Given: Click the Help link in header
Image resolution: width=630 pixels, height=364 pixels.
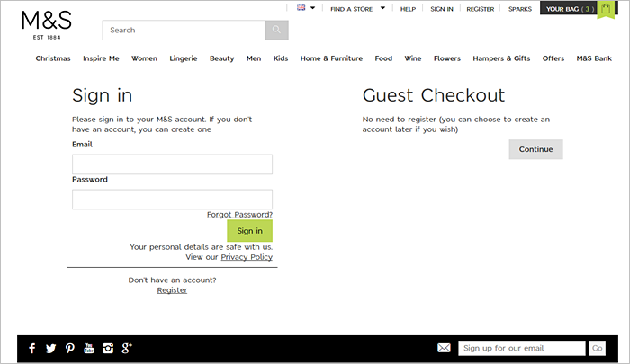Looking at the screenshot, I should [x=408, y=9].
